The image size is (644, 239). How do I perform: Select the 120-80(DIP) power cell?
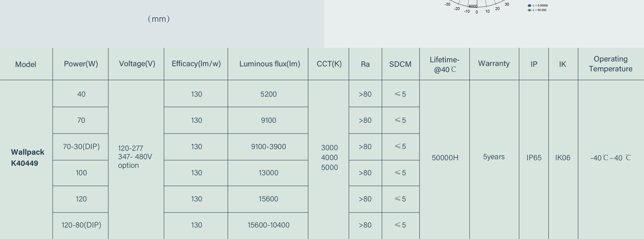81,225
